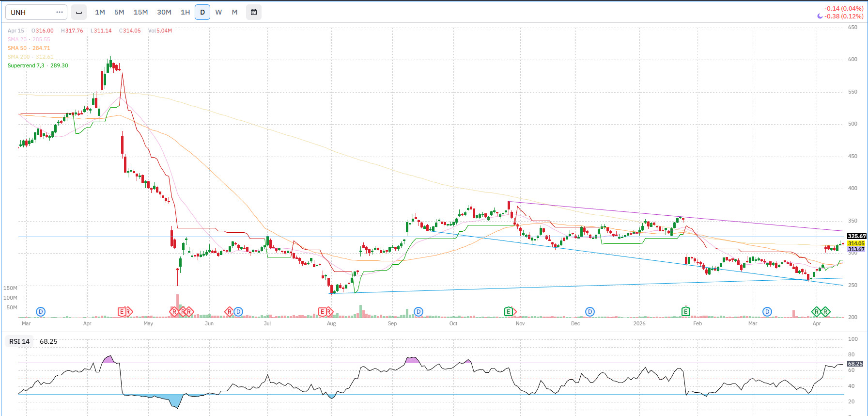Screen dimensions: 868x416
Task: Click the dividend marker in early March 2025
Action: [41, 312]
